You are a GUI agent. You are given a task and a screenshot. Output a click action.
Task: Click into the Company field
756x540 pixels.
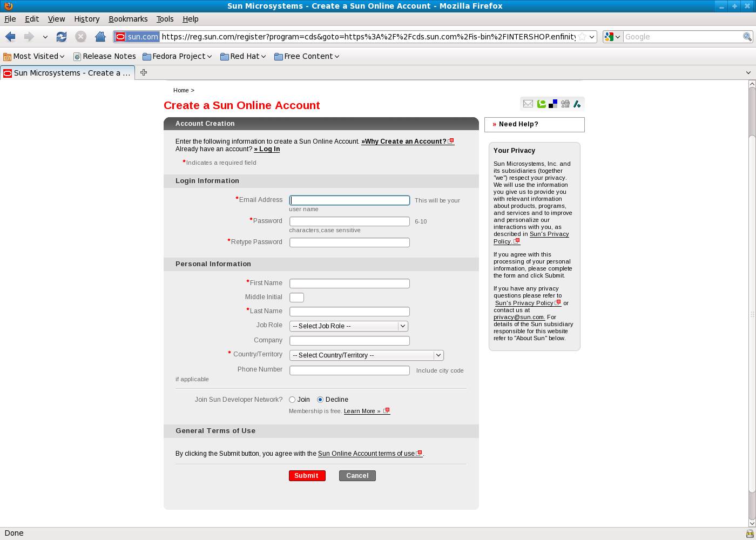[x=349, y=341]
